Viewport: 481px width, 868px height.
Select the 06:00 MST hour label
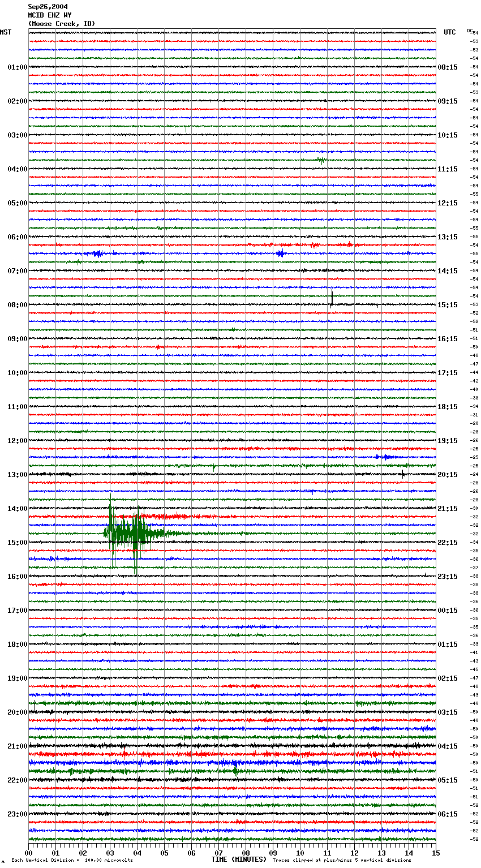18,237
